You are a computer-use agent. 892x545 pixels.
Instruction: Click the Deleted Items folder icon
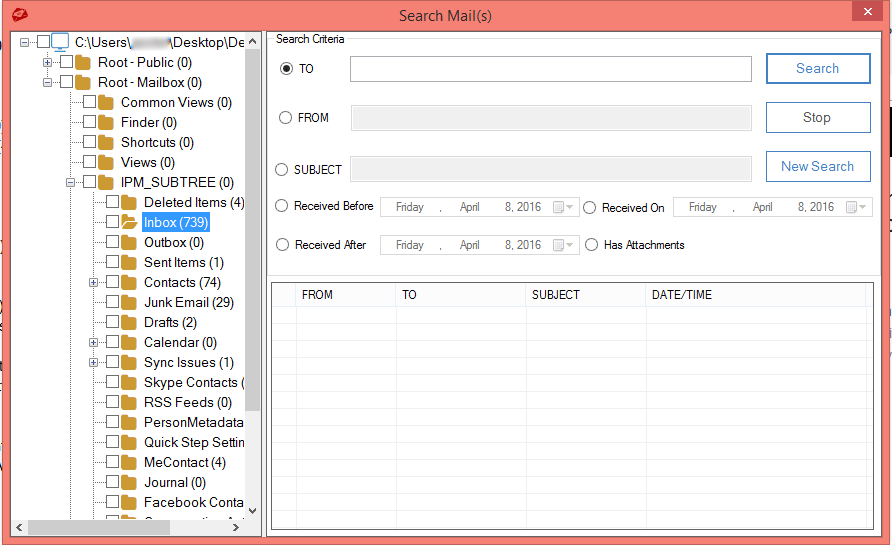pos(129,202)
